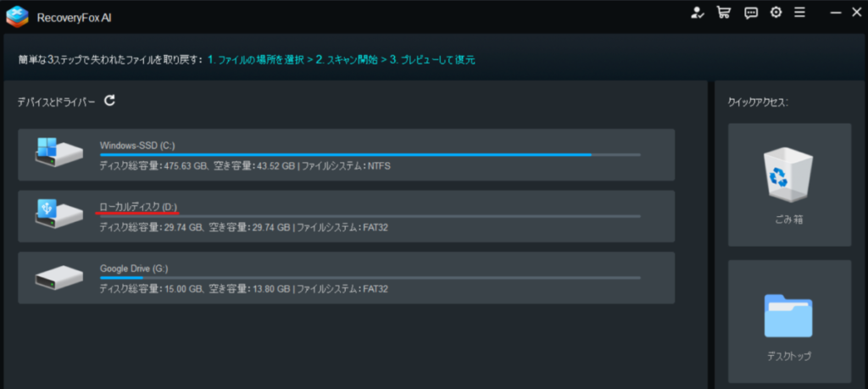Select the Google Drive (G:) drive label
This screenshot has height=389, width=868.
[x=134, y=269]
